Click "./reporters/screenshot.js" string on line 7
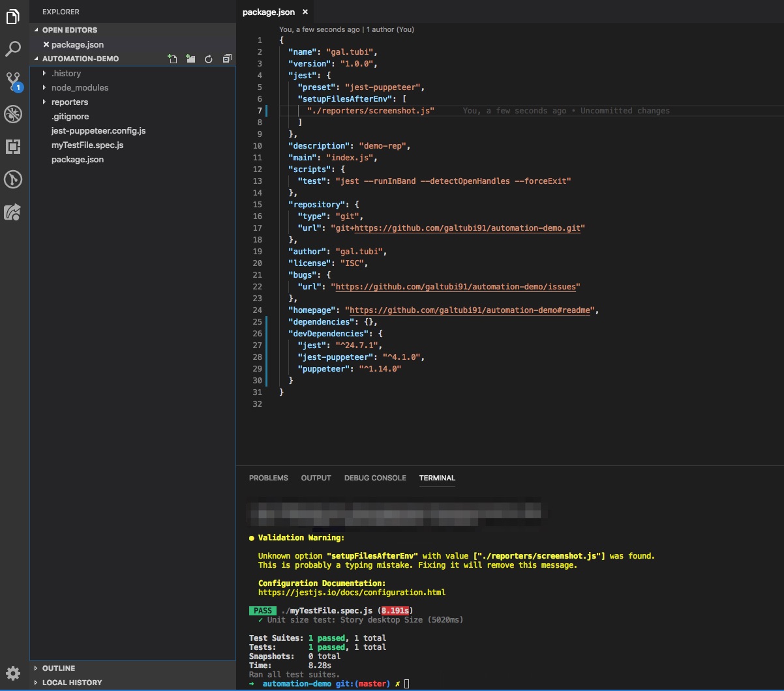 (370, 111)
